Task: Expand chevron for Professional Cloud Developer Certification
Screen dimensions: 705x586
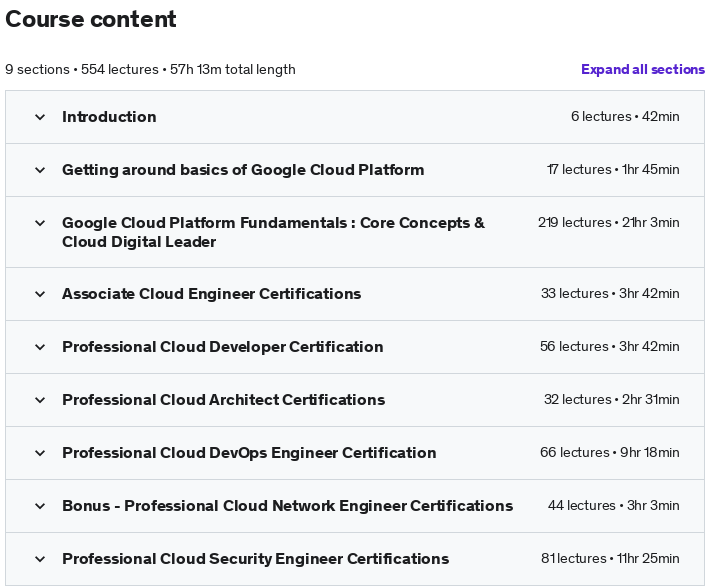Action: tap(40, 347)
